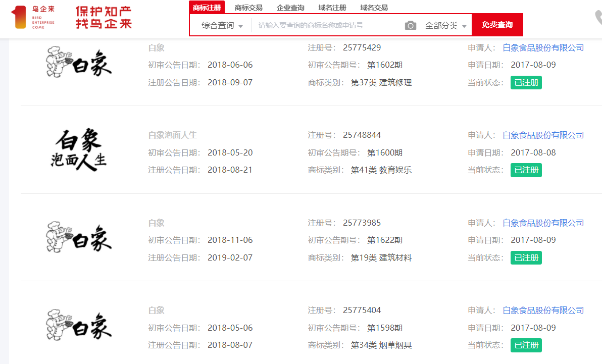The height and width of the screenshot is (364, 602).
Task: Click the camera image-search icon
Action: [411, 26]
